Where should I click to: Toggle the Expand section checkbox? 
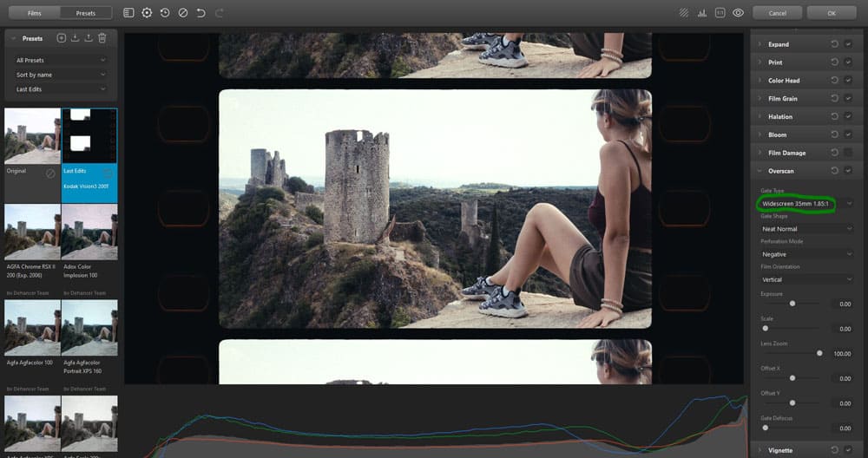point(848,44)
